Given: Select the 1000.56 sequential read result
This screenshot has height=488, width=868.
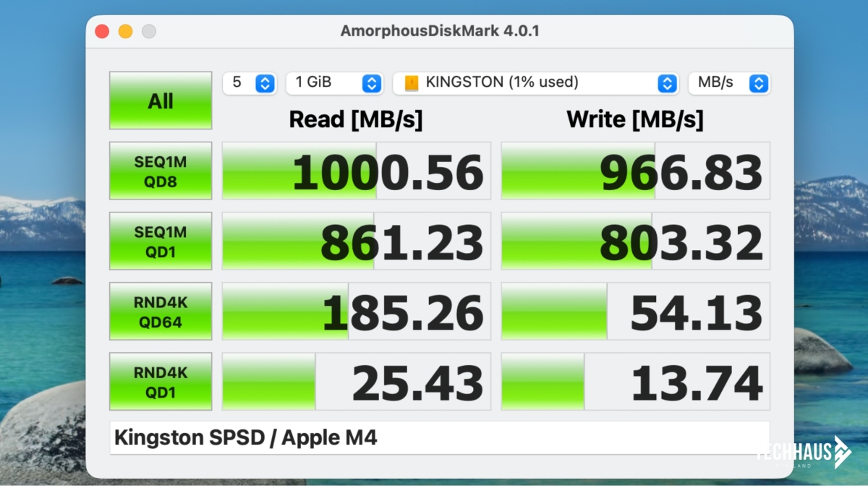Looking at the screenshot, I should [x=356, y=171].
